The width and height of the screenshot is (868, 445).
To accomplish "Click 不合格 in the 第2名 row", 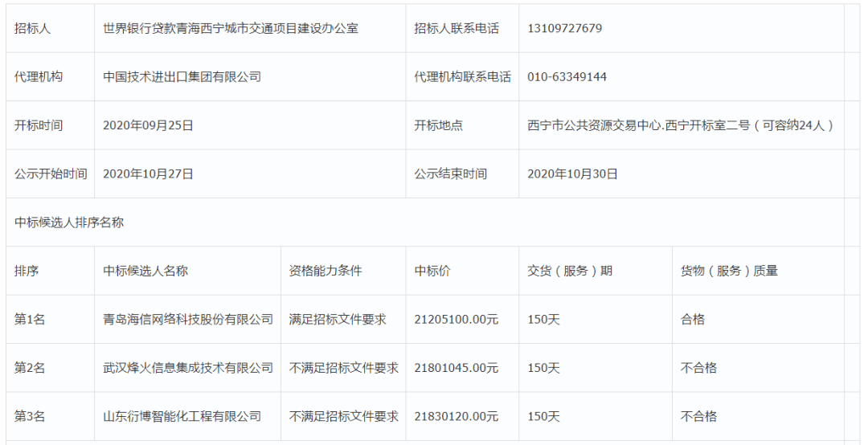I will 698,368.
